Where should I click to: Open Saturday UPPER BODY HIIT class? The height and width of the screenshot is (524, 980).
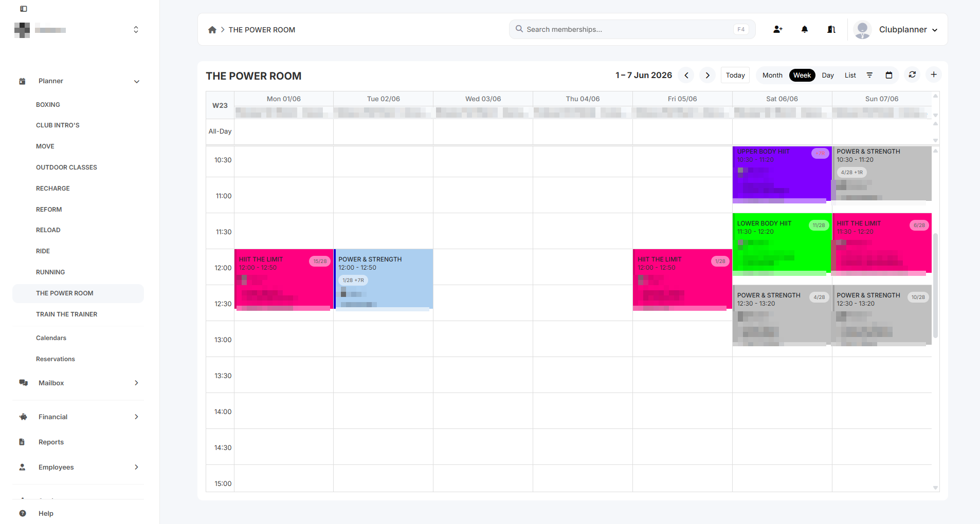click(782, 175)
